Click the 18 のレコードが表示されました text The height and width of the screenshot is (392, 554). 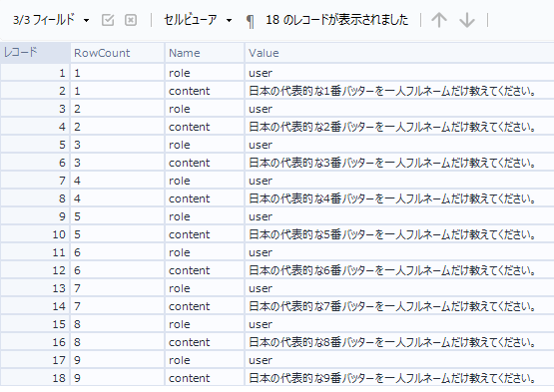pos(336,20)
